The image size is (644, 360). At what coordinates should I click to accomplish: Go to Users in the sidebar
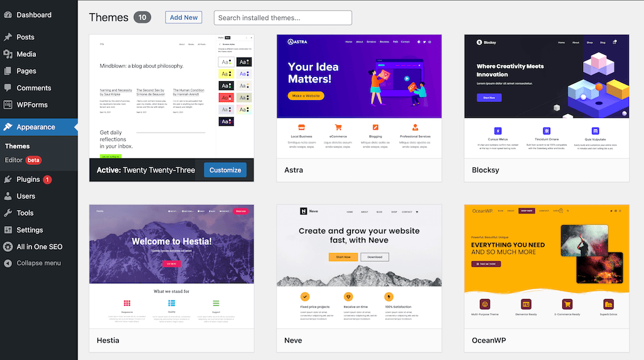(x=26, y=196)
